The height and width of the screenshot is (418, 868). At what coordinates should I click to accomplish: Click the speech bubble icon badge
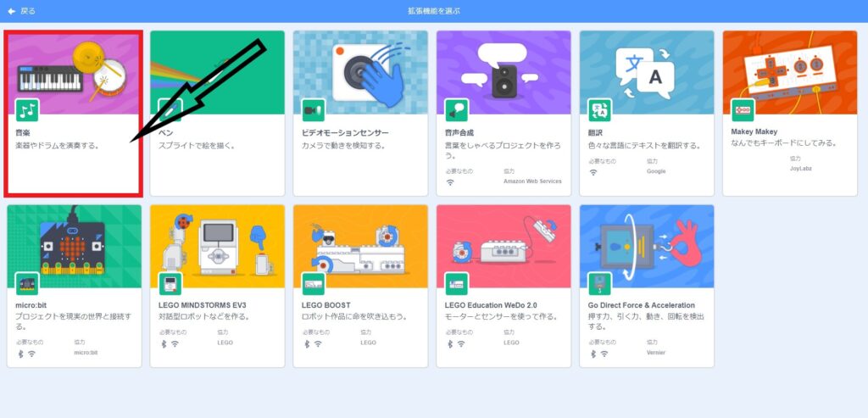[x=457, y=110]
